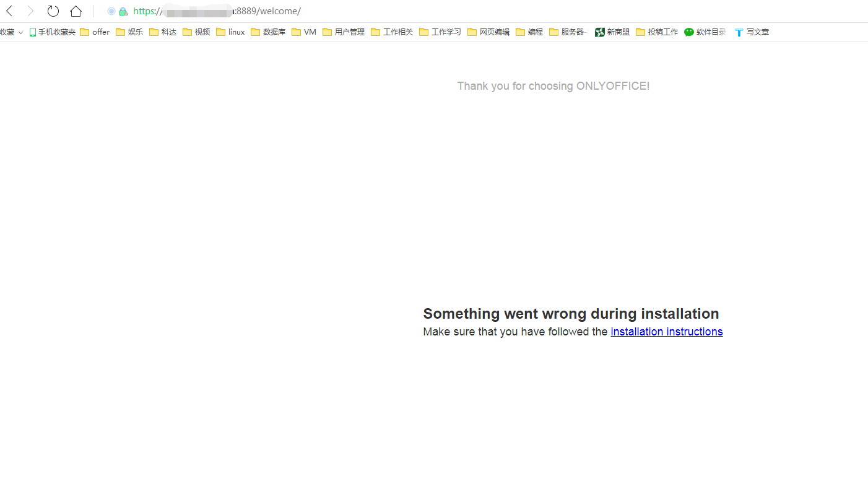Go to the browser home page icon
Image resolution: width=868 pixels, height=492 pixels.
point(76,11)
